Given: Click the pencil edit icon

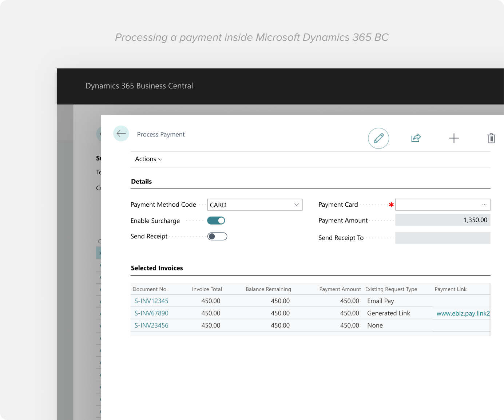Looking at the screenshot, I should click(x=378, y=138).
